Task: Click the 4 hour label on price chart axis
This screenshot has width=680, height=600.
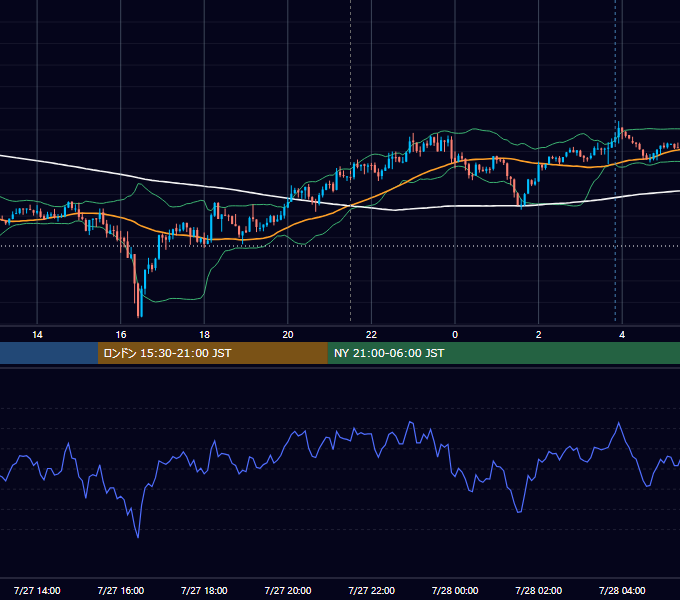Action: pos(622,335)
